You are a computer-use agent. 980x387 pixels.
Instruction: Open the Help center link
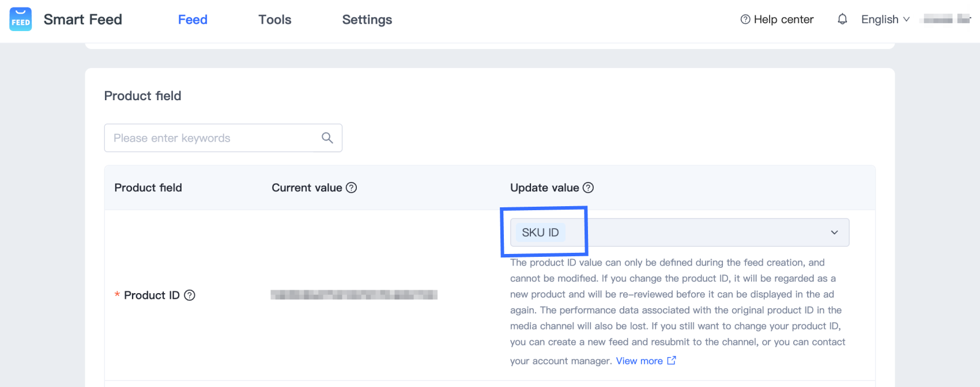pyautogui.click(x=783, y=20)
